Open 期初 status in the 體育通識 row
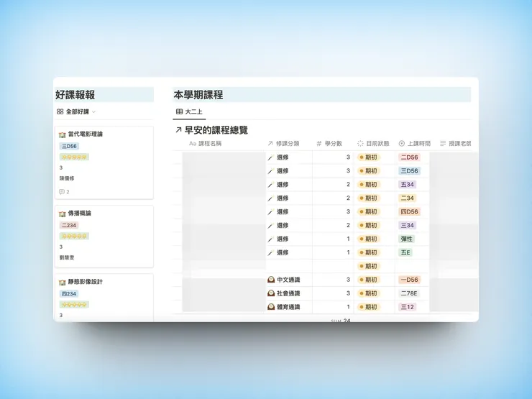Image resolution: width=532 pixels, height=399 pixels. [369, 307]
